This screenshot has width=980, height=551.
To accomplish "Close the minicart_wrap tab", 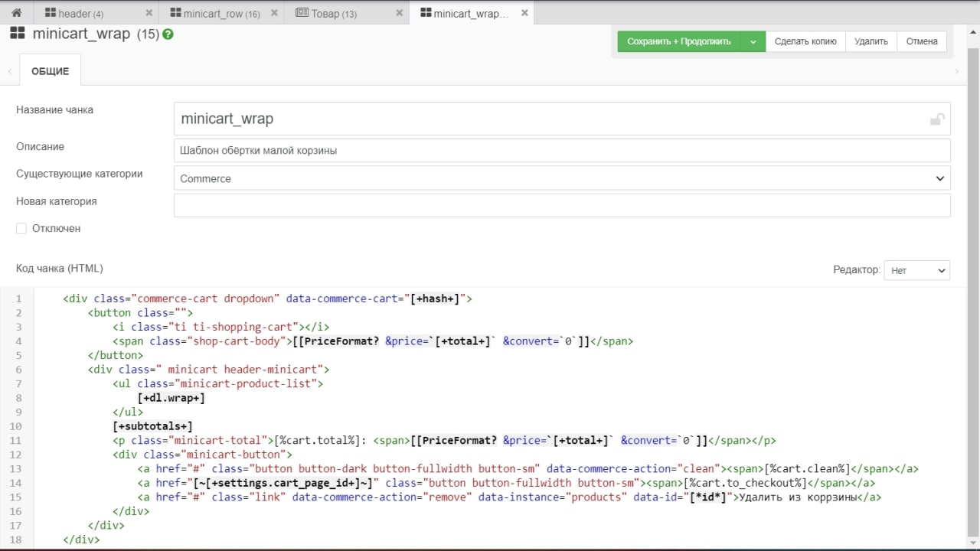I will [x=524, y=13].
